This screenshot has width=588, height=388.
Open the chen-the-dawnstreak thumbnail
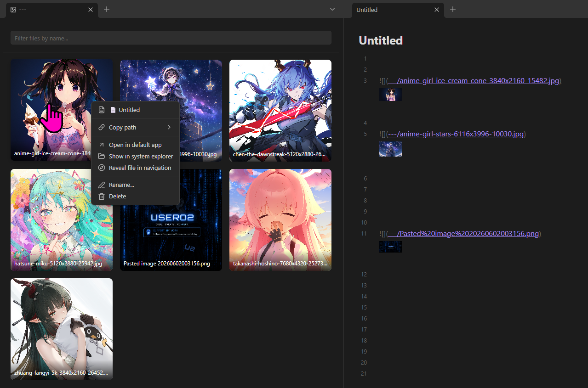point(280,110)
